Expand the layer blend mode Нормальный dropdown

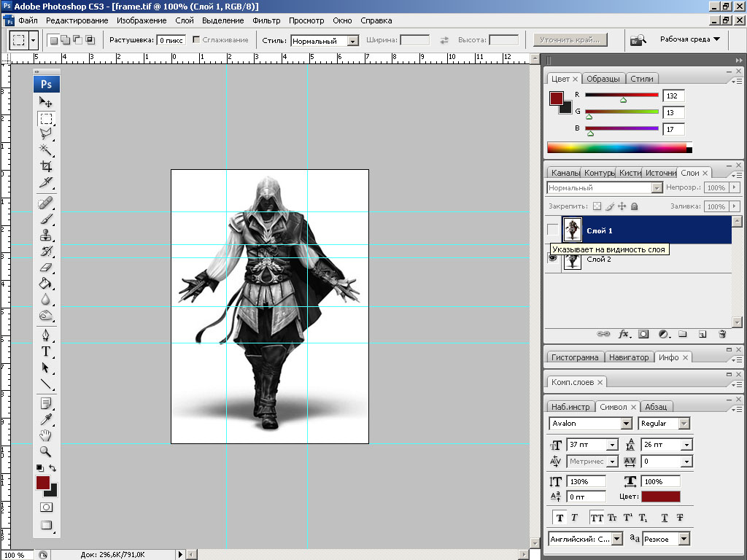click(657, 188)
